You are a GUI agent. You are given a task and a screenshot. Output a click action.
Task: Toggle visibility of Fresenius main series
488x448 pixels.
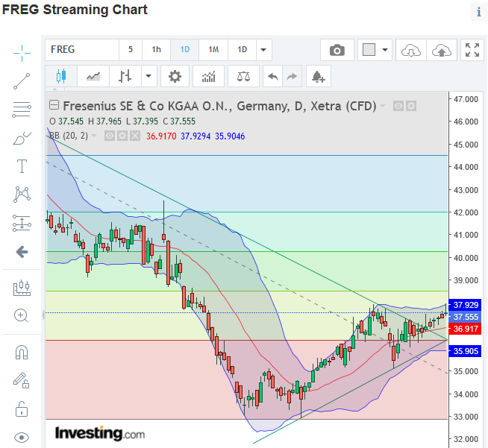(398, 106)
